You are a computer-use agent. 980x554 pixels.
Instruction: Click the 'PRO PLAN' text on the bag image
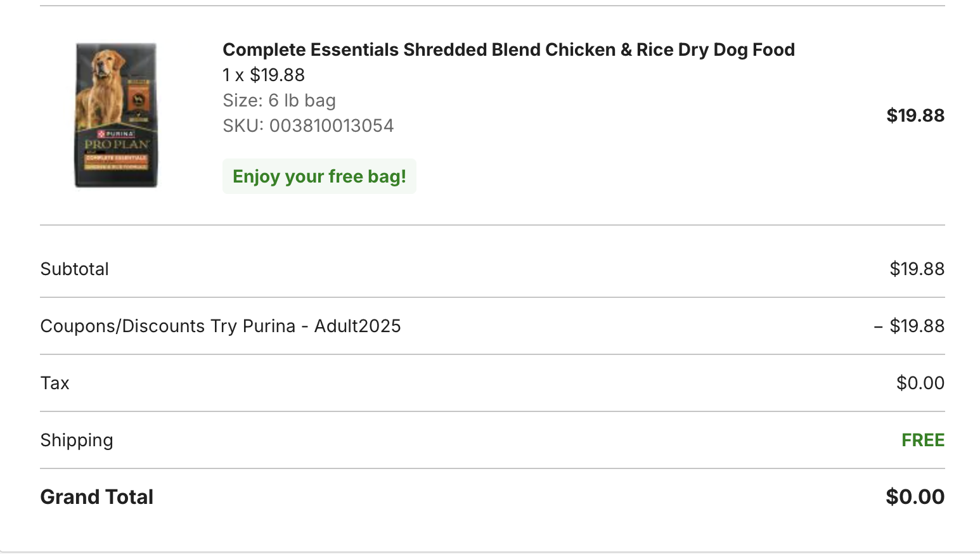tap(117, 145)
